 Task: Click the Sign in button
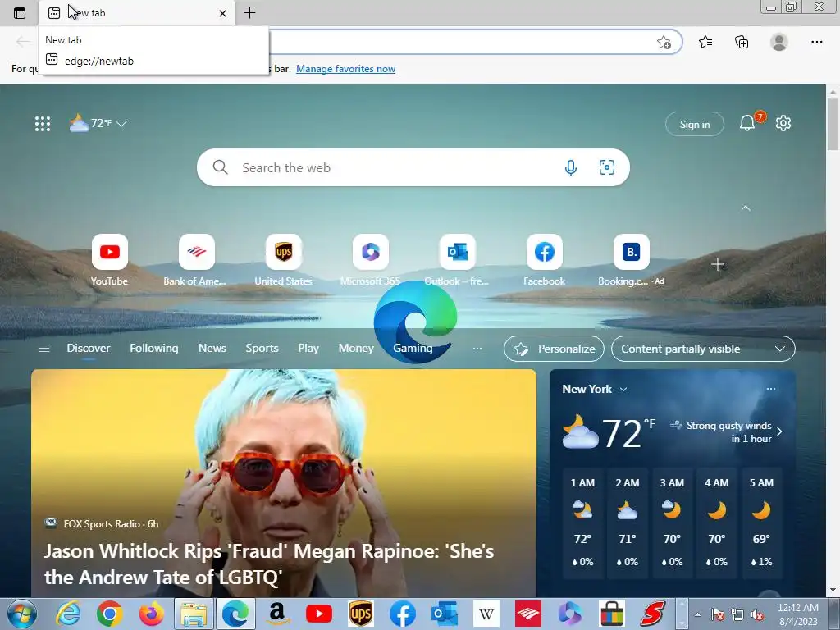694,125
